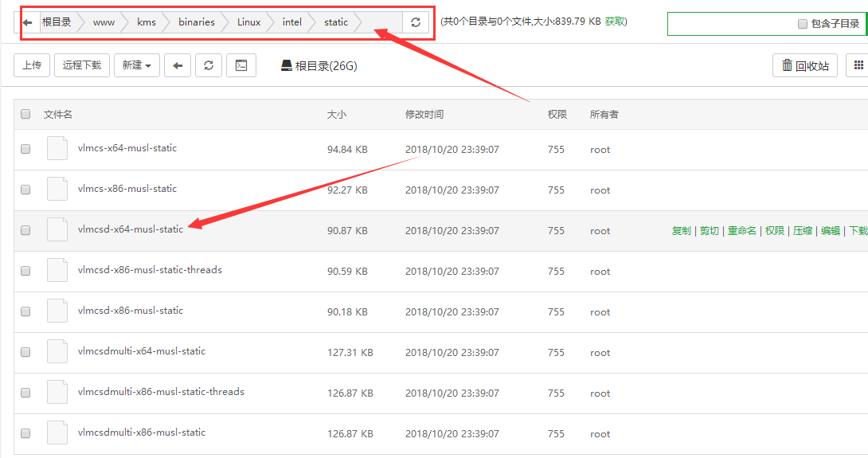The image size is (868, 458).
Task: Open file name vlmcsdmulti-x64-musl-static
Action: tap(142, 351)
